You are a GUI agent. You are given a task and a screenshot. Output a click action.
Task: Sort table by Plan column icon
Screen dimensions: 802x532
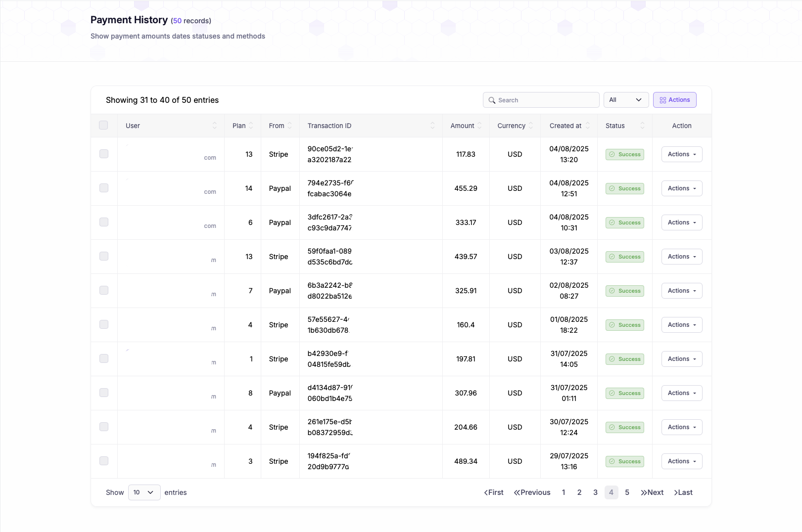pyautogui.click(x=251, y=126)
